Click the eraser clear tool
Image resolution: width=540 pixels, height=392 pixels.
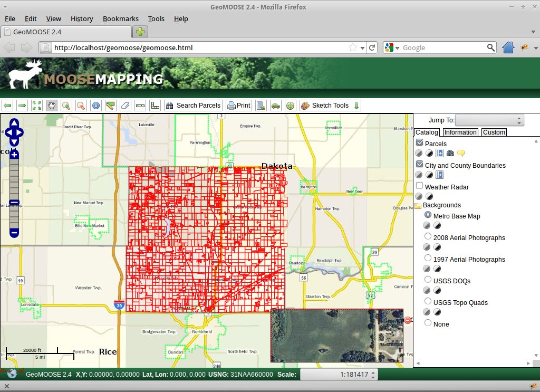(x=125, y=106)
